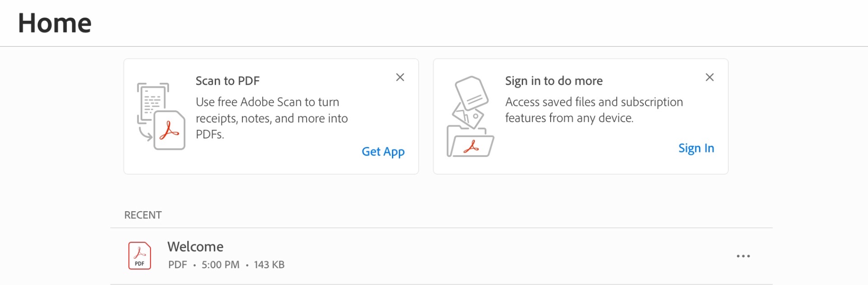The width and height of the screenshot is (868, 285).
Task: Click the Home page heading
Action: tap(55, 23)
